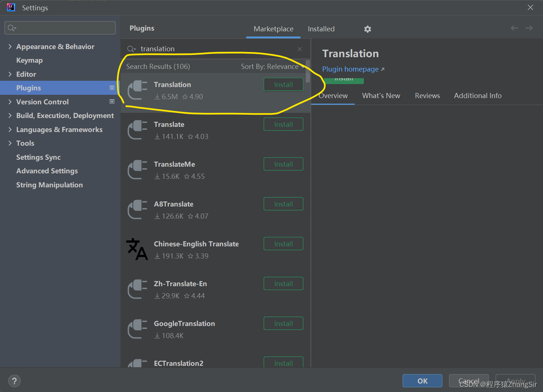Click the plugin search field with 'translation'
543x392 pixels.
(x=216, y=49)
